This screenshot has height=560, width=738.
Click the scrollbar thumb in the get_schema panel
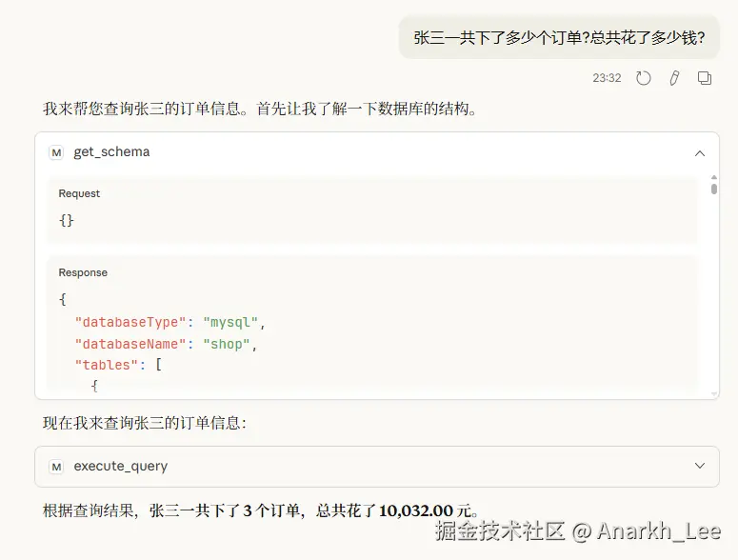pyautogui.click(x=714, y=189)
